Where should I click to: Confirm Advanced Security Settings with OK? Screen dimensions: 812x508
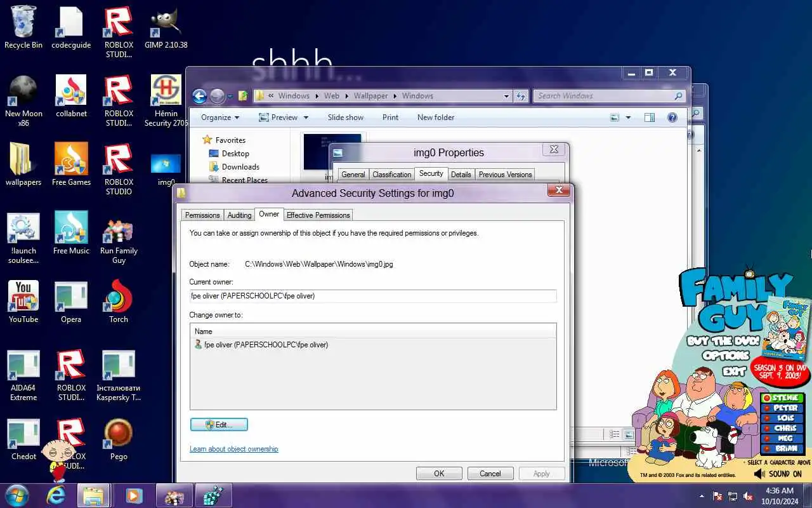click(439, 473)
